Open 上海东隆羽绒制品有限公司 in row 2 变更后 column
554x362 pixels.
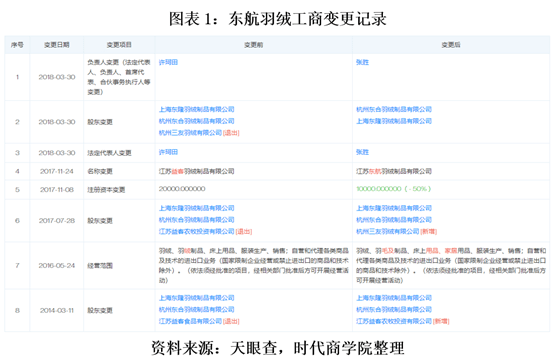pyautogui.click(x=394, y=121)
